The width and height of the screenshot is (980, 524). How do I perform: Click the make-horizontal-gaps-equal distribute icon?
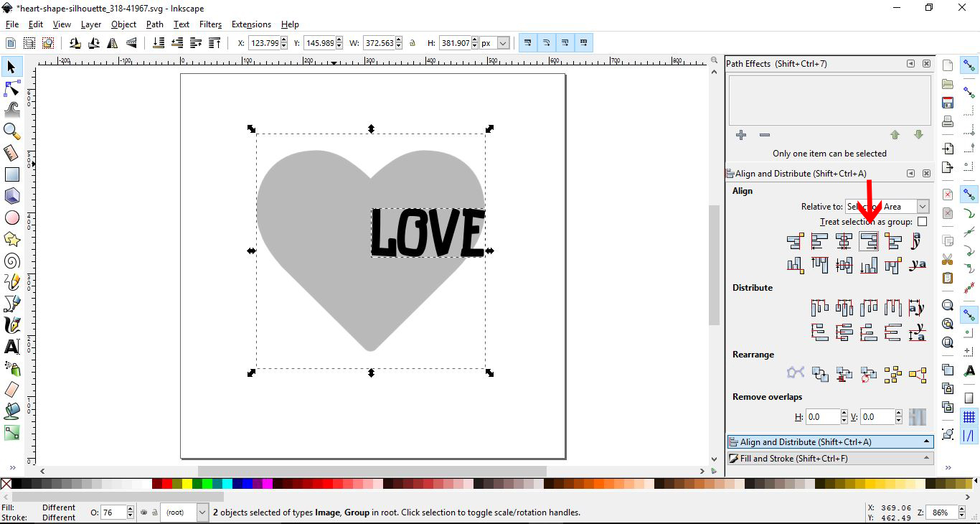click(893, 306)
